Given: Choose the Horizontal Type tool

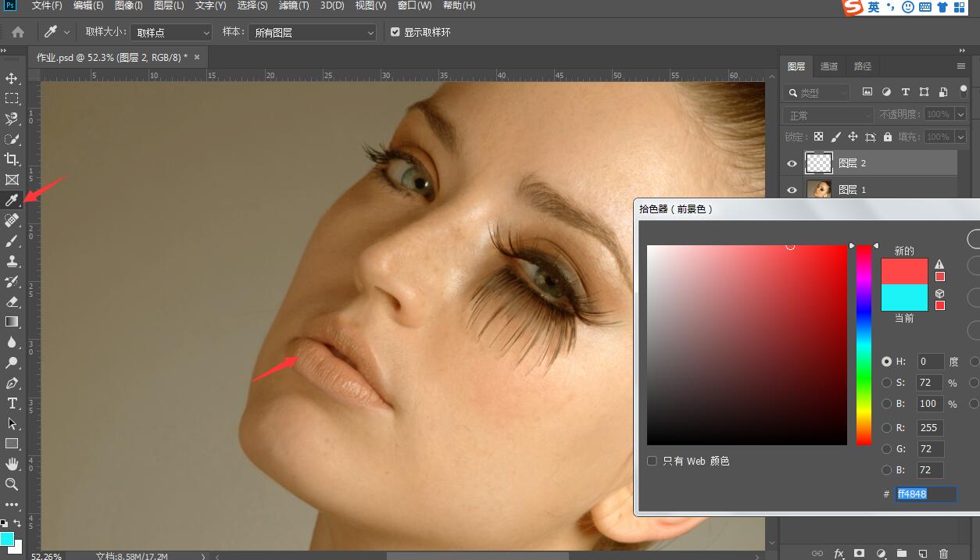Looking at the screenshot, I should [x=12, y=403].
